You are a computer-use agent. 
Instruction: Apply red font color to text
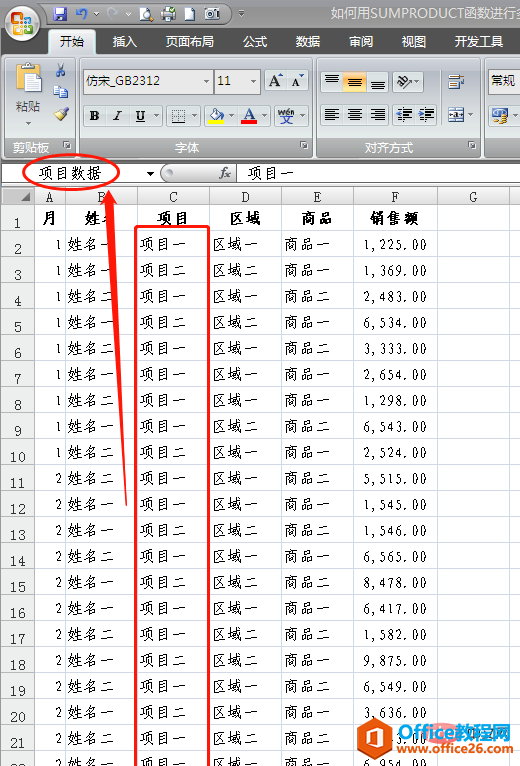249,116
